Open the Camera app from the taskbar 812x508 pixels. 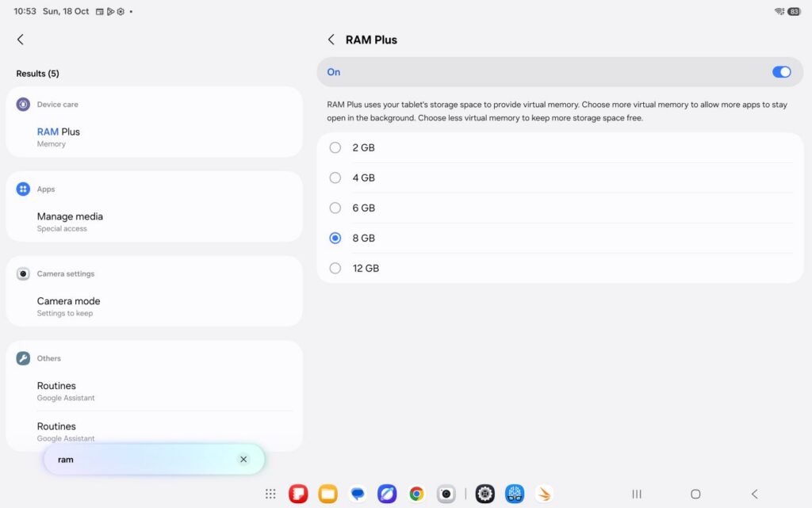pyautogui.click(x=446, y=494)
